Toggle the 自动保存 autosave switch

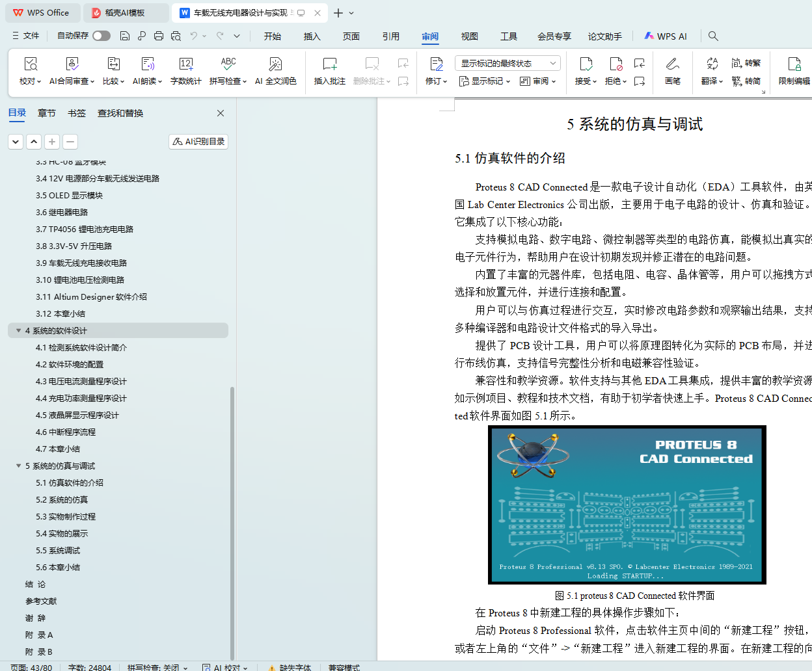click(x=101, y=36)
